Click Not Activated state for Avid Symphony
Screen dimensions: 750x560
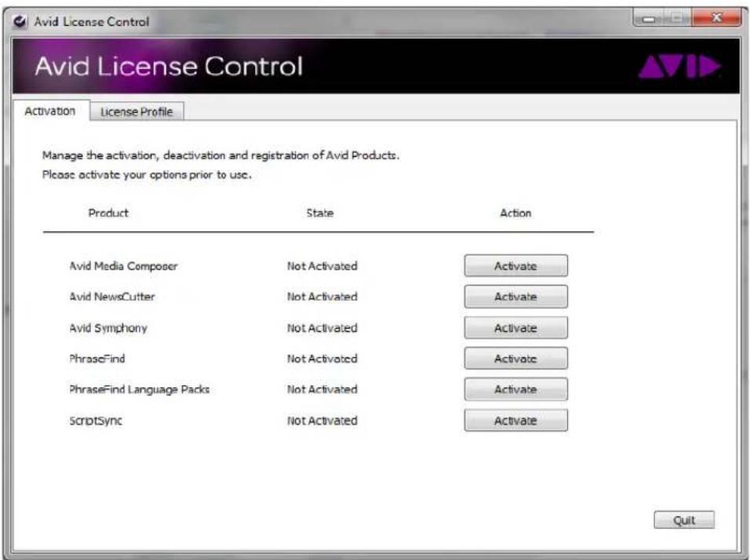[x=322, y=328]
